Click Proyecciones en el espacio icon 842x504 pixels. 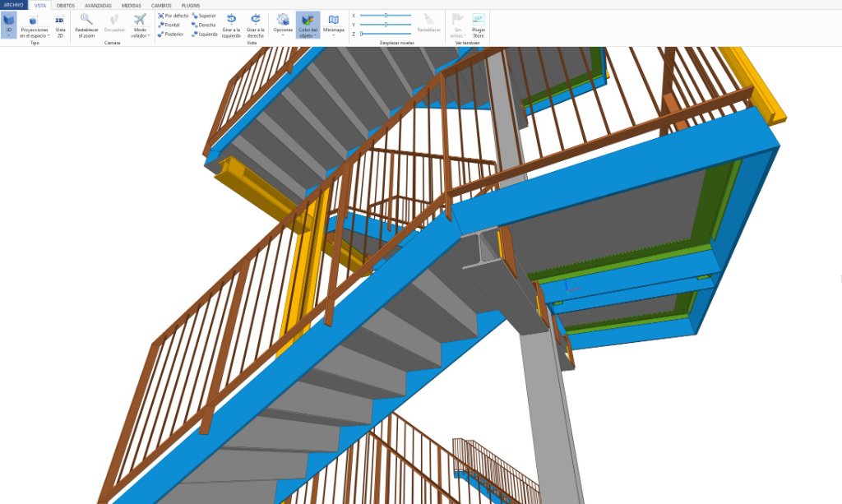click(34, 21)
